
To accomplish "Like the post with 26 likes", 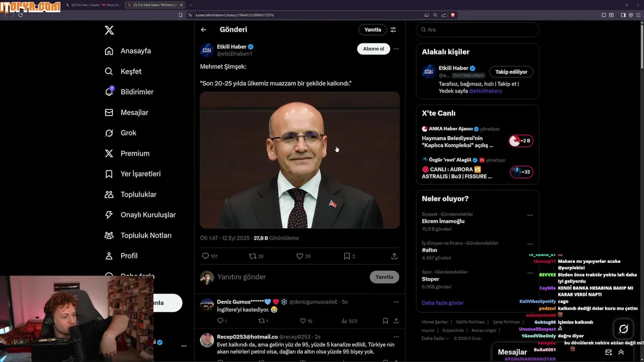I will pyautogui.click(x=299, y=256).
